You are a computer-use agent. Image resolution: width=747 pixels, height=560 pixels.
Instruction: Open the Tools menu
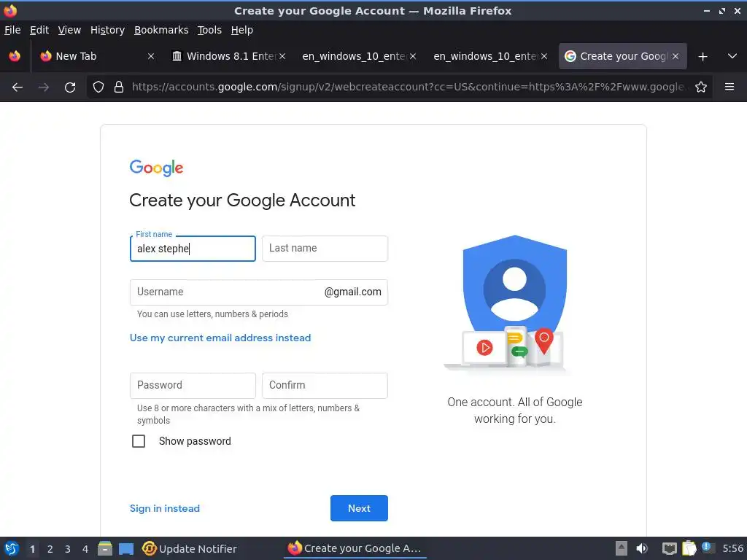209,30
